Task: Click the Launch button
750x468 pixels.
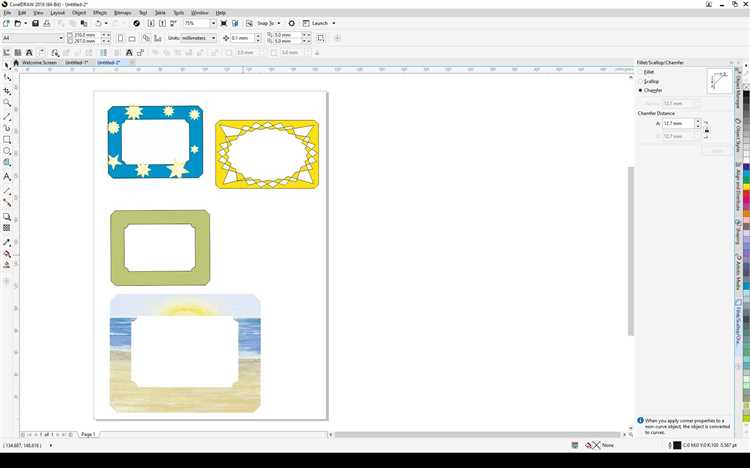Action: click(x=320, y=23)
